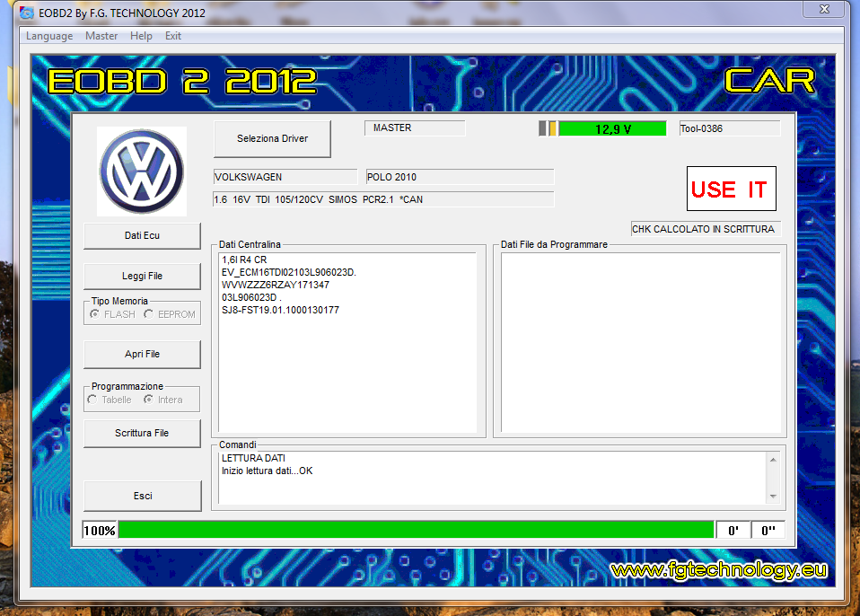Image resolution: width=860 pixels, height=616 pixels.
Task: Close the EOBD2 window
Action: point(824,9)
